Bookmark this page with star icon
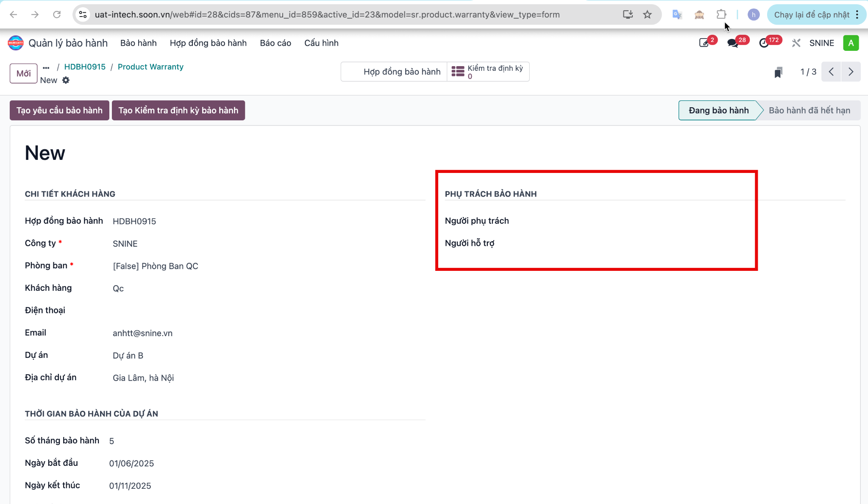 point(647,15)
